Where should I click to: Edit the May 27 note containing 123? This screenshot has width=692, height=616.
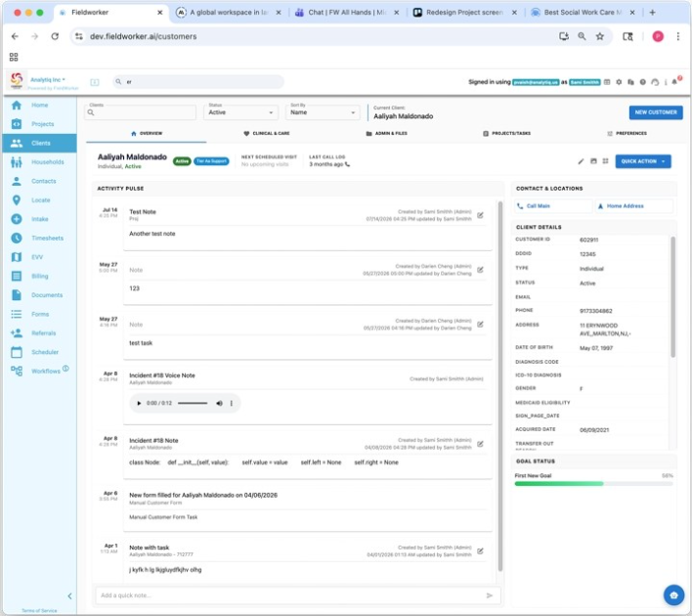(480, 270)
